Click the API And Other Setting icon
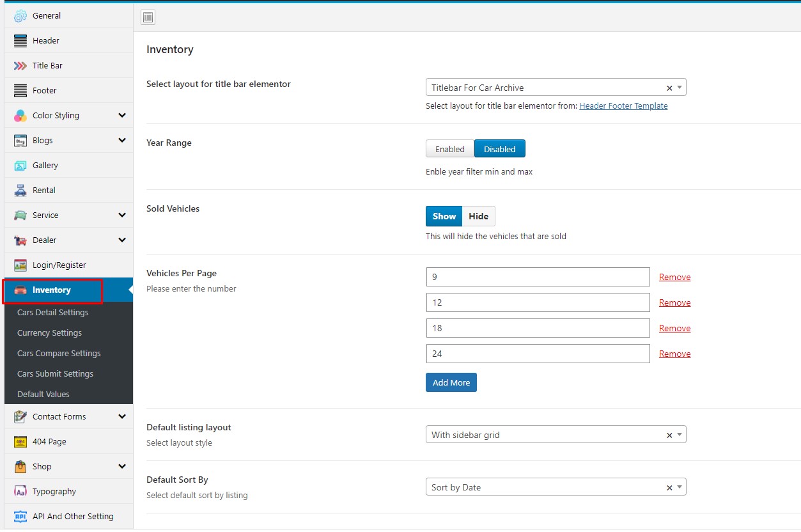 20,517
